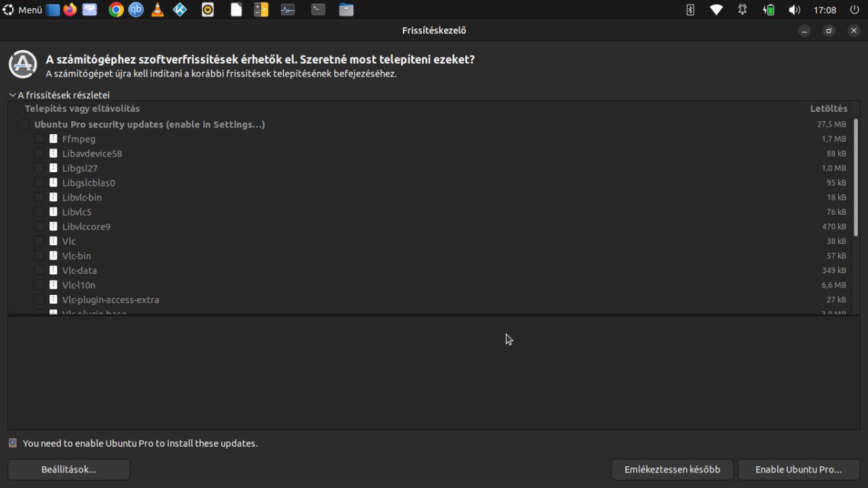Click the 'Ubuntu Pro security updates' group label
Viewport: 868px width, 488px height.
[x=149, y=124]
